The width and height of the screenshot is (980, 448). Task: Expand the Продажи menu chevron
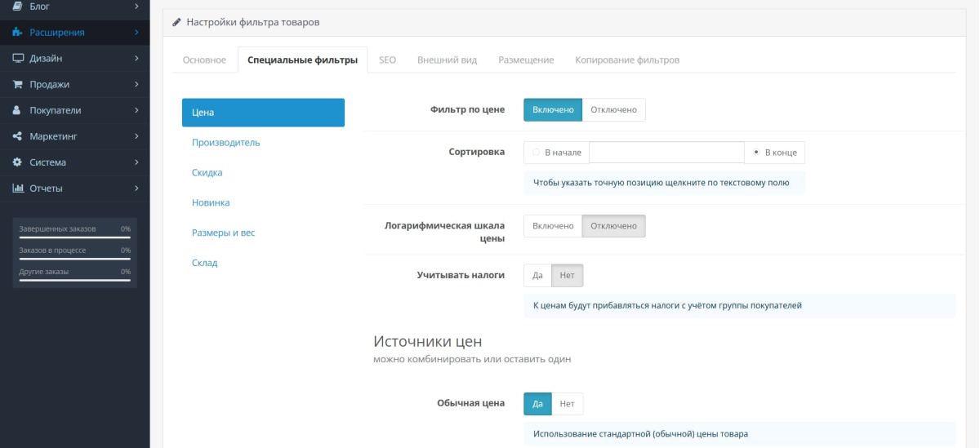pos(136,84)
